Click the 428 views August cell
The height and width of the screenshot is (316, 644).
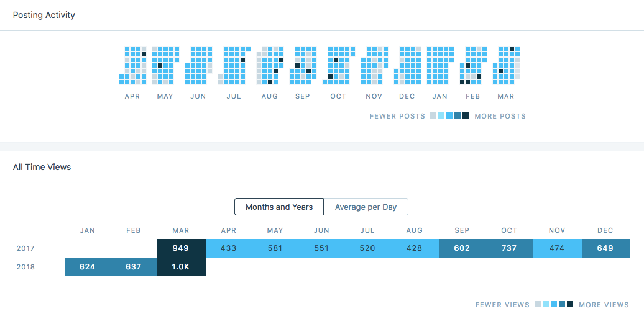pos(415,248)
